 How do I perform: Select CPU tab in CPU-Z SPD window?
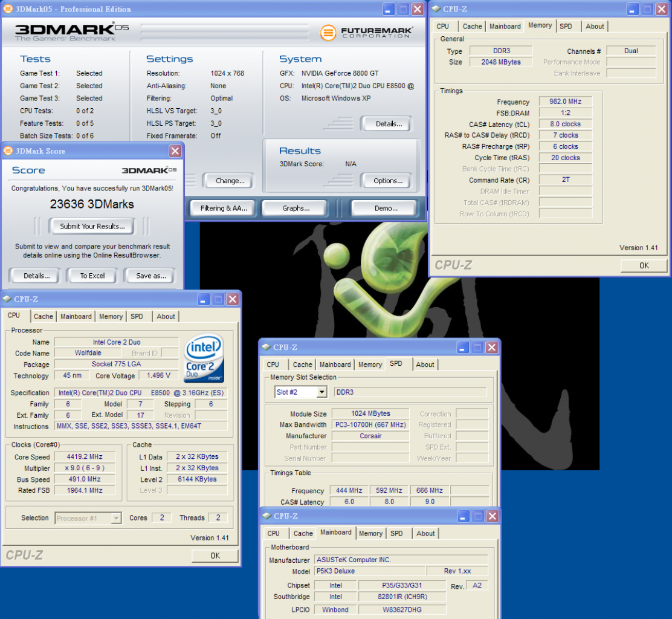[x=273, y=365]
